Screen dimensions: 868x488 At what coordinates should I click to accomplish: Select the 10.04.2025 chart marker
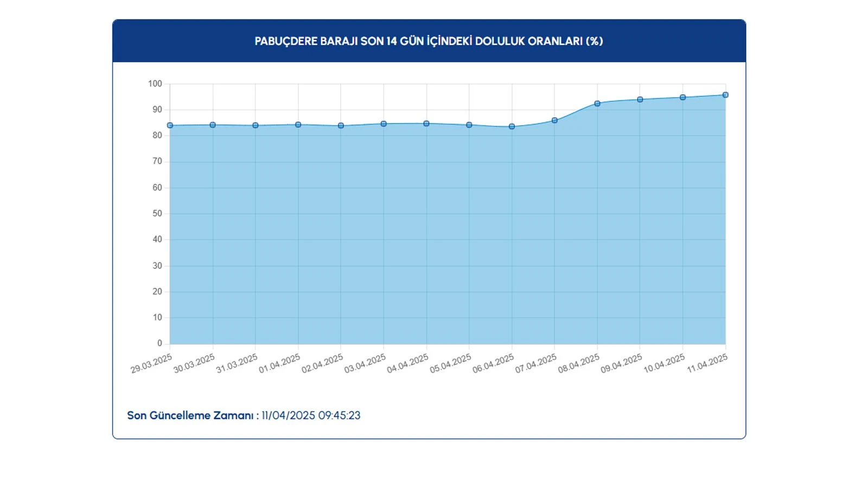tap(683, 98)
